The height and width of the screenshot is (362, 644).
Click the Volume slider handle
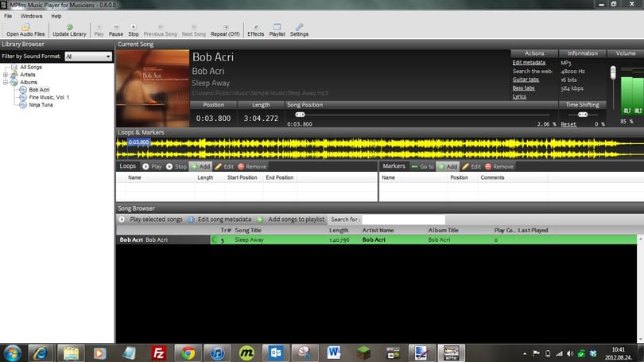tap(613, 72)
